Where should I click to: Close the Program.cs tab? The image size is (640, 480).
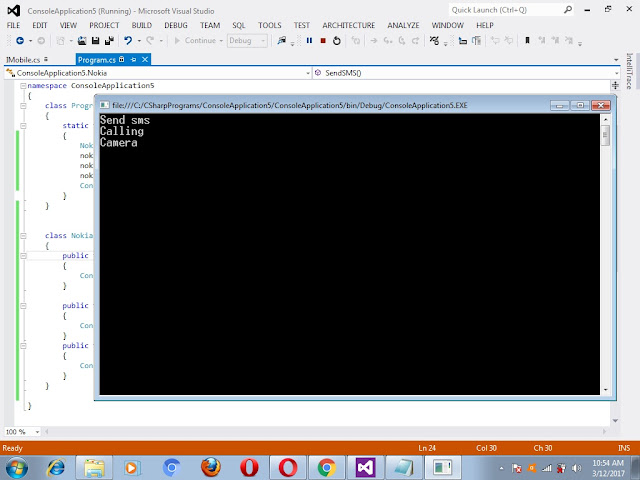145,60
